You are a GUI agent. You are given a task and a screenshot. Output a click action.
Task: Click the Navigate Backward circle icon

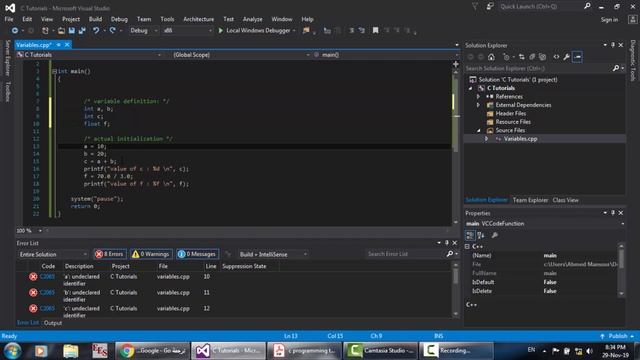(x=15, y=31)
